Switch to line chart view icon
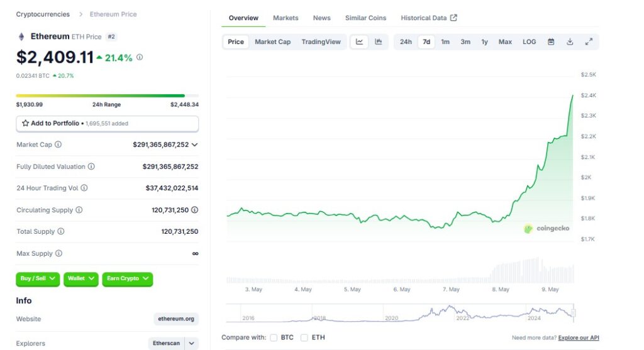Image resolution: width=644 pixels, height=350 pixels. [x=359, y=42]
